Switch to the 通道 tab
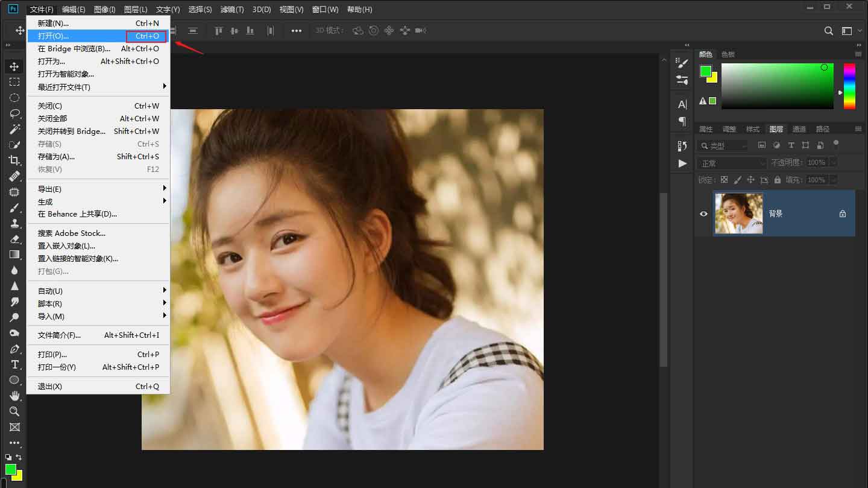This screenshot has width=868, height=488. pyautogui.click(x=799, y=128)
